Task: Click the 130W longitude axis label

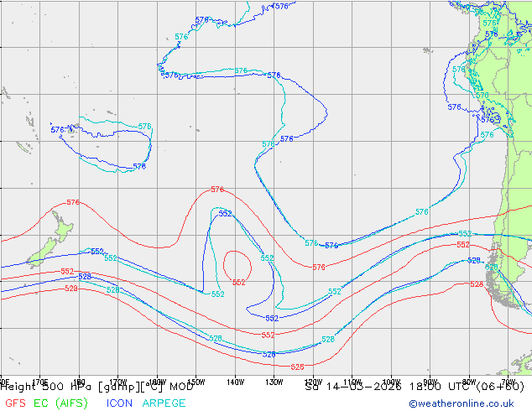Action: (274, 382)
